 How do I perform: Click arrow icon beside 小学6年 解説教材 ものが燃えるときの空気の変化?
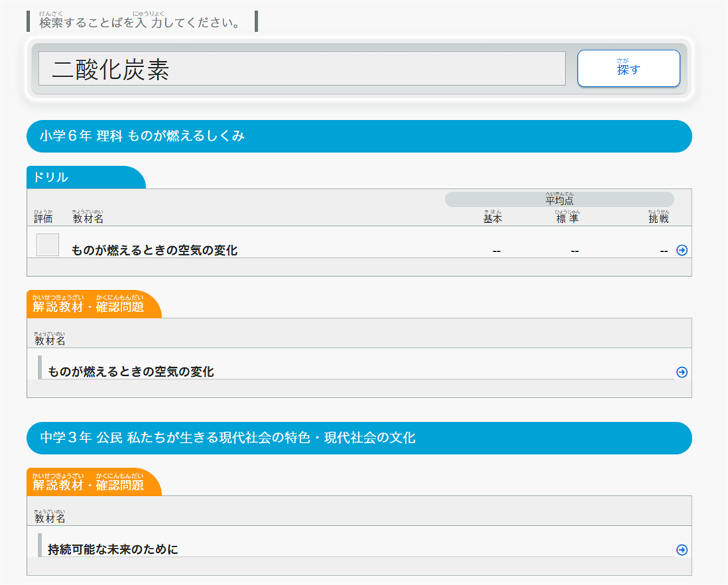coord(681,372)
